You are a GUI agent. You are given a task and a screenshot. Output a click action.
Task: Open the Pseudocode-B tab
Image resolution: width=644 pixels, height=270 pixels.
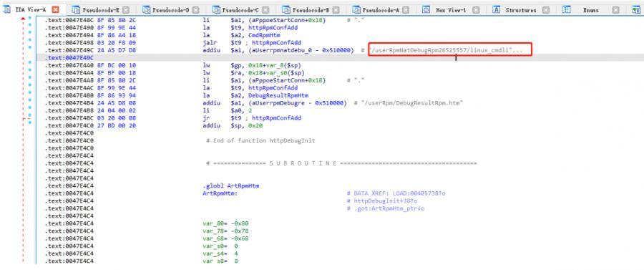[311, 9]
